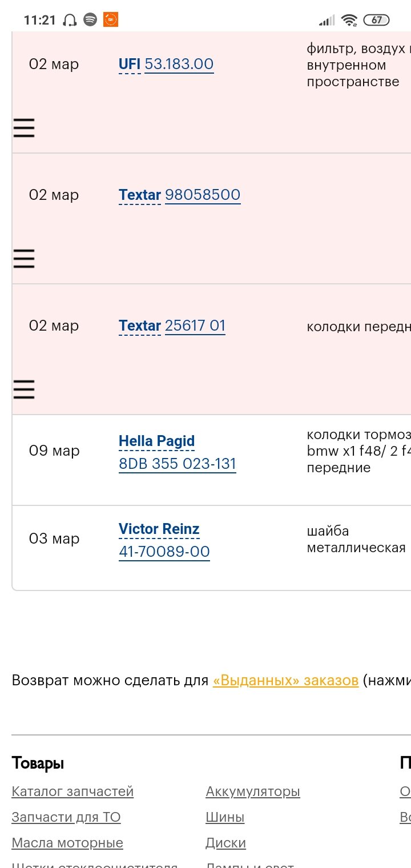Open part number 25617 01
Viewport: 411px width, 868px height.
click(x=195, y=325)
